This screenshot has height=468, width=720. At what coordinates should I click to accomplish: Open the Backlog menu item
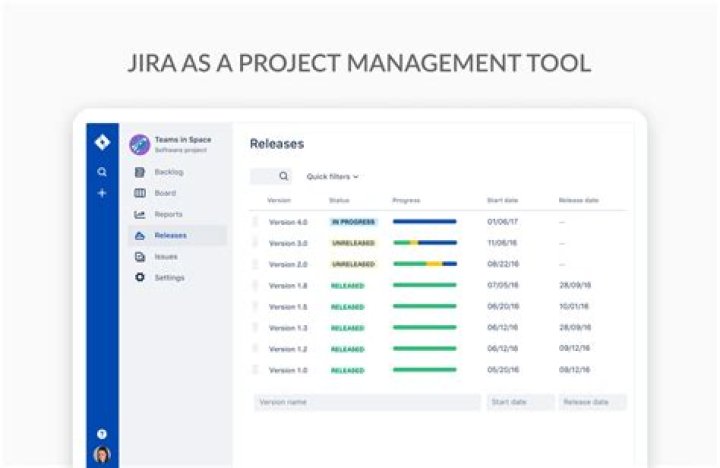(168, 172)
